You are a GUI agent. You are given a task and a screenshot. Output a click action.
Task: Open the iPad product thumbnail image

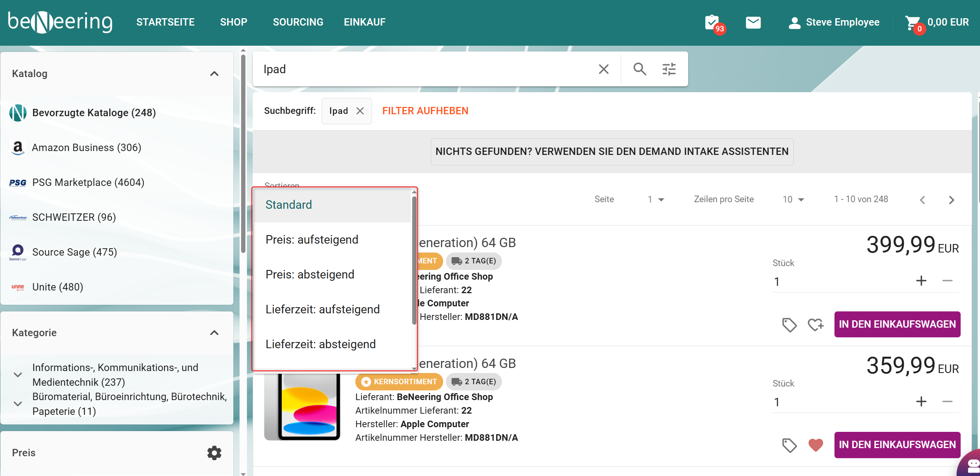302,407
